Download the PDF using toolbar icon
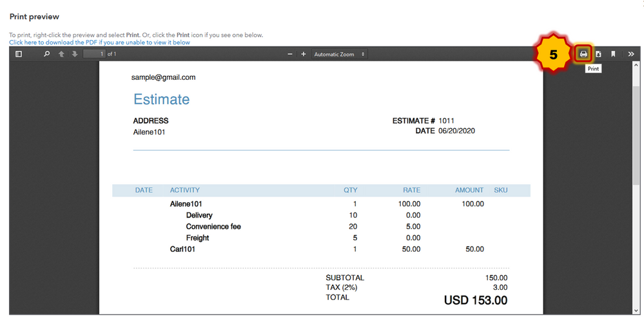This screenshot has height=322, width=644. (598, 54)
